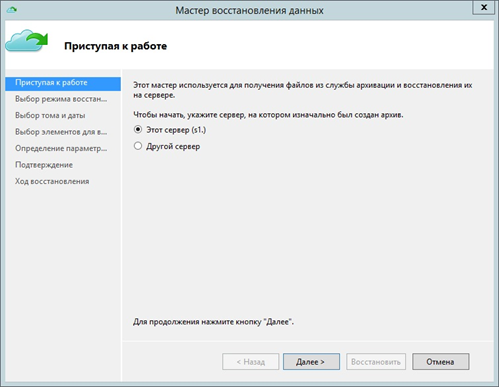Click the large cloud restore icon in the header
The image size is (499, 387).
click(27, 41)
